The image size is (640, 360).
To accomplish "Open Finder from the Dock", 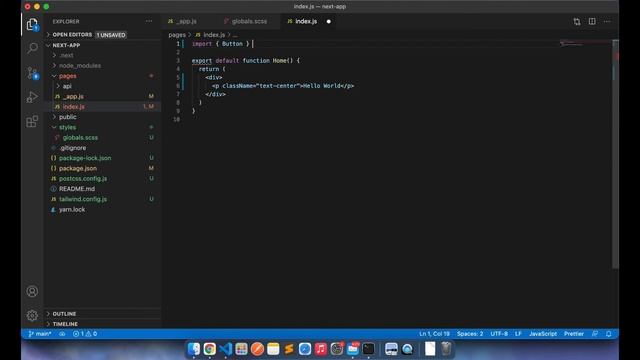I will [x=194, y=349].
